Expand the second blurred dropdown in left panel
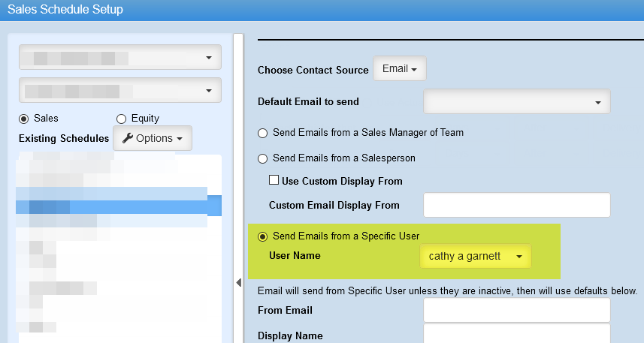The width and height of the screenshot is (644, 343). coord(119,91)
